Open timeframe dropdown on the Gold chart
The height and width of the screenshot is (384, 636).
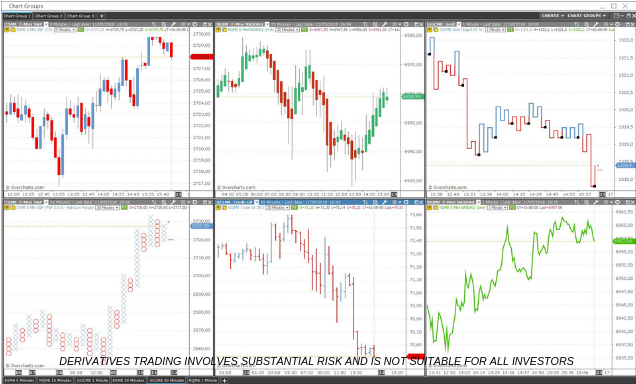tap(496, 30)
